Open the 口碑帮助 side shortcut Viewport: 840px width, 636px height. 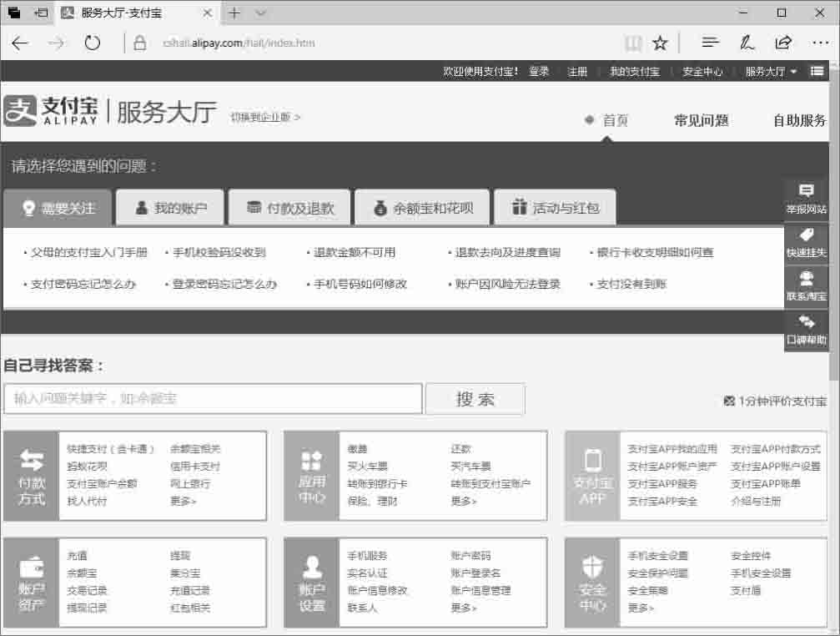click(x=807, y=331)
